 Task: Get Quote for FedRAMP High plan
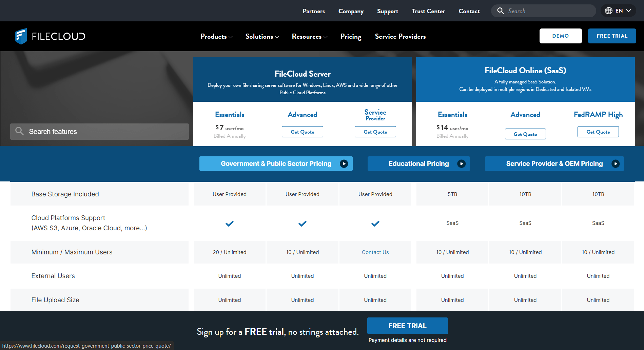(598, 132)
